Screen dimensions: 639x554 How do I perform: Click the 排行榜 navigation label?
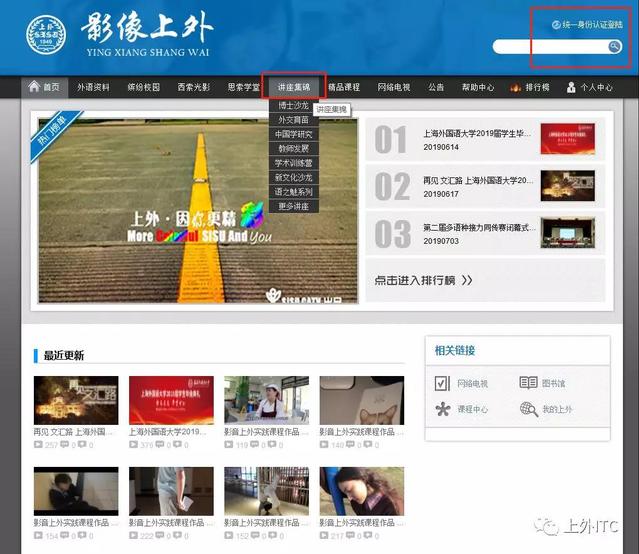pyautogui.click(x=537, y=87)
